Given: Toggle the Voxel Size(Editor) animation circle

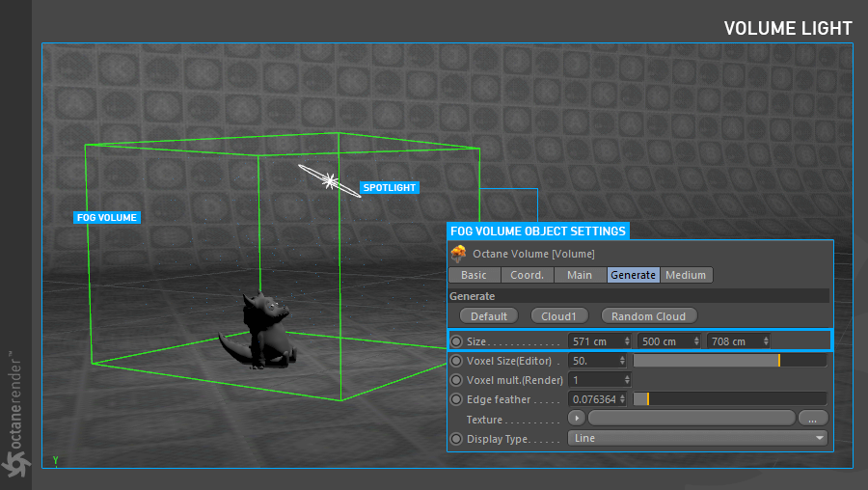Looking at the screenshot, I should click(456, 361).
